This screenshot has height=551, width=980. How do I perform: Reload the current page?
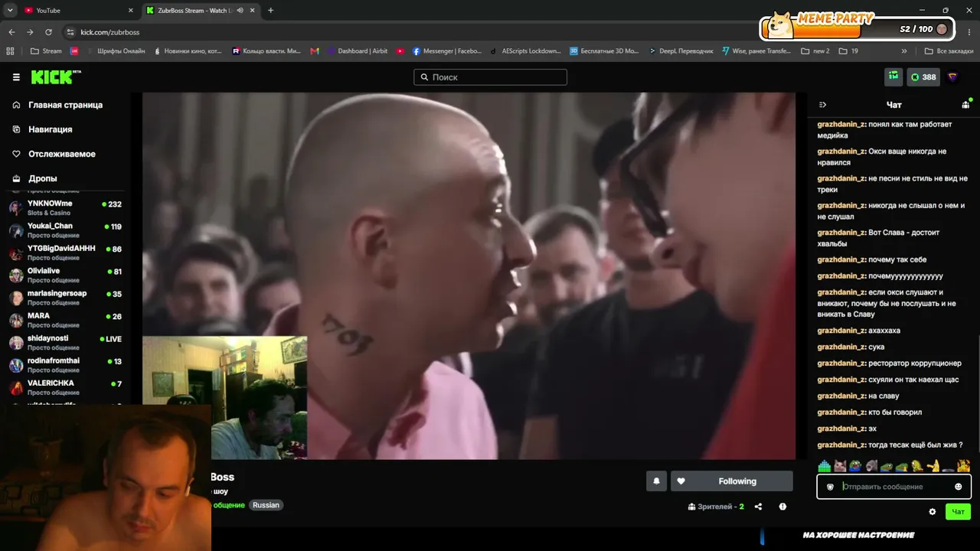click(x=48, y=32)
